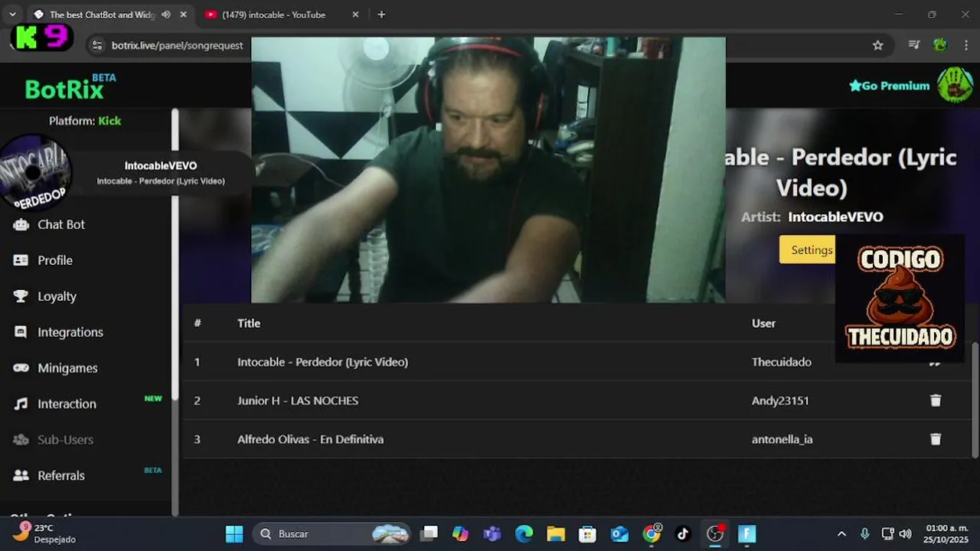Image resolution: width=980 pixels, height=551 pixels.
Task: Launch Microsoft Edge from taskbar
Action: tap(524, 533)
